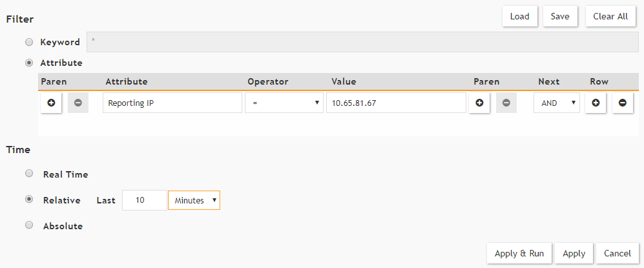Remove the right parenthesis after Value field
644x268 pixels.
(x=506, y=103)
